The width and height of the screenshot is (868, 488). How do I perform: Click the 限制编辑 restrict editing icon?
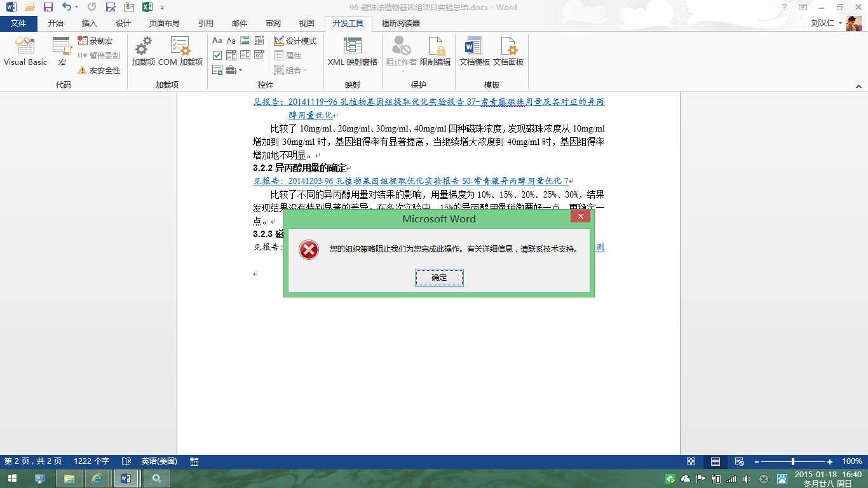[435, 51]
